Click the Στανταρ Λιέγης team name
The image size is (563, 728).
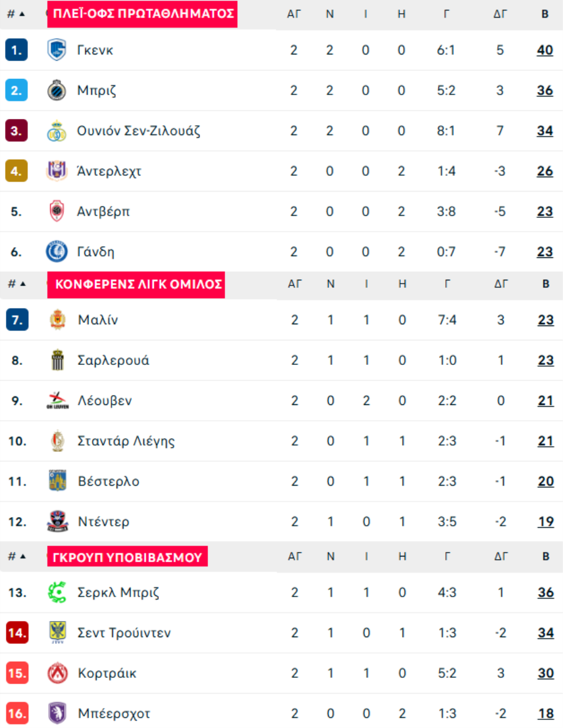tap(127, 441)
